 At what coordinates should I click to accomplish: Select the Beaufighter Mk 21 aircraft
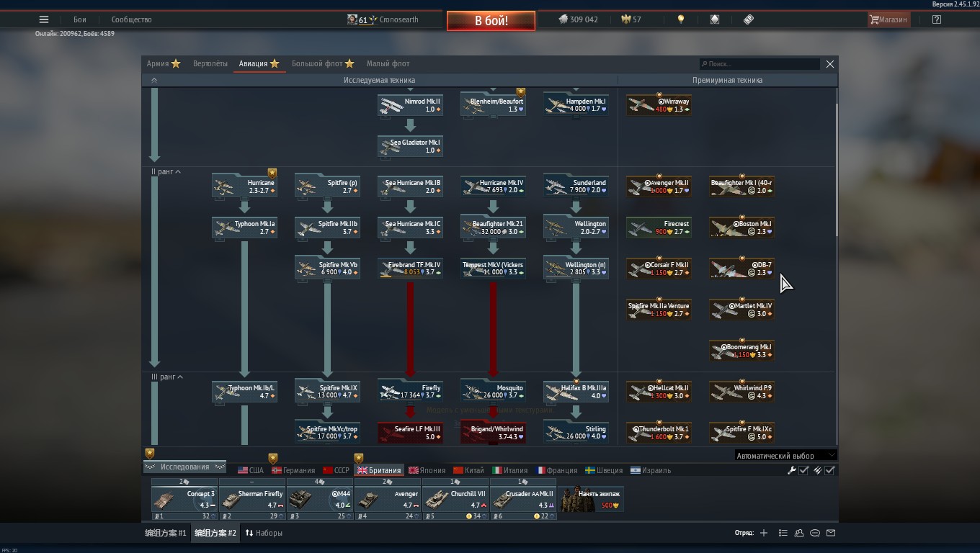point(494,228)
